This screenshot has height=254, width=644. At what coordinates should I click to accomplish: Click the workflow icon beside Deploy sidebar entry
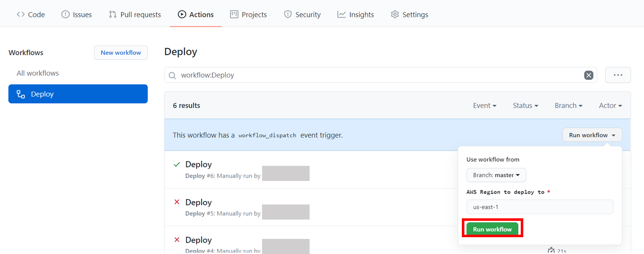[20, 94]
